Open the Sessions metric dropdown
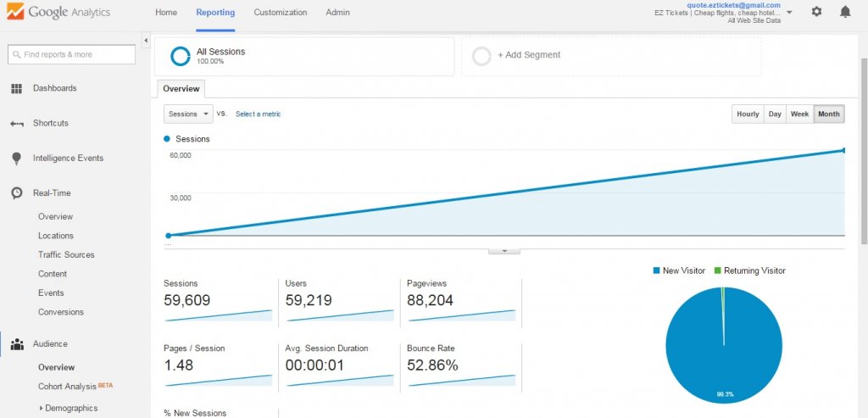Image resolution: width=868 pixels, height=418 pixels. [x=188, y=114]
